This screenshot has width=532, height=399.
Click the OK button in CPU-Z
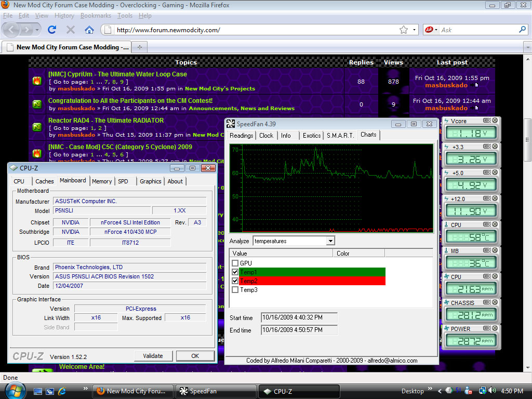(195, 356)
